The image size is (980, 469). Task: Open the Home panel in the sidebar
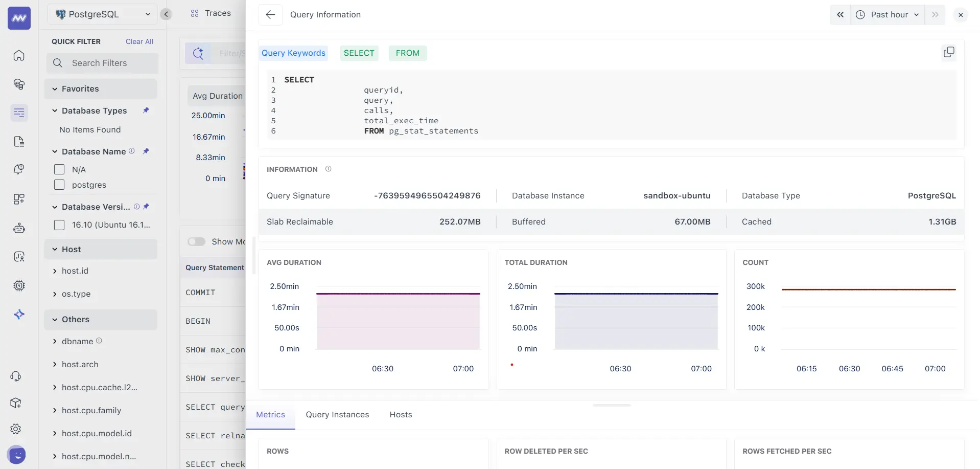click(x=19, y=55)
